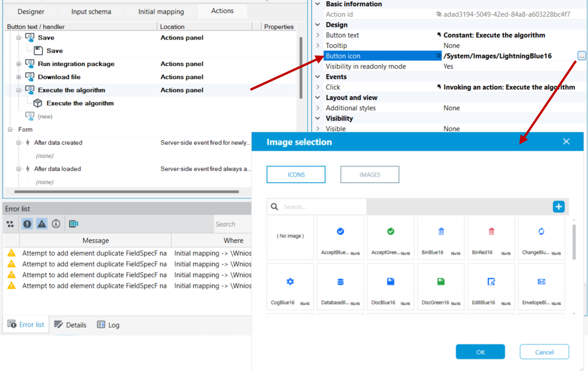Open the Log tab at bottom

point(108,325)
